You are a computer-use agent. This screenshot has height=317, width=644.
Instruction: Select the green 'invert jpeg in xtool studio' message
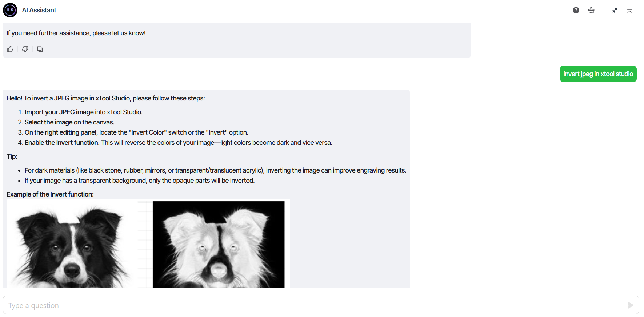[x=598, y=74]
